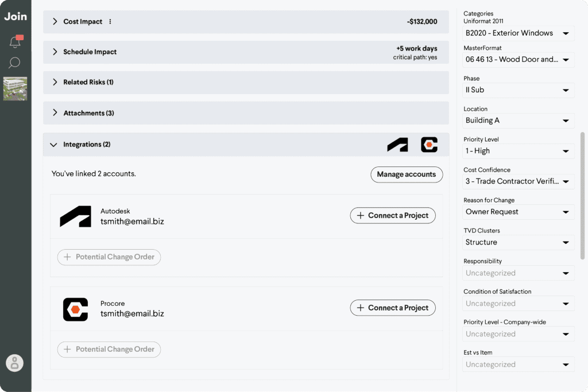Open Cost Impact three-dot options menu
Image resolution: width=588 pixels, height=392 pixels.
click(x=110, y=21)
